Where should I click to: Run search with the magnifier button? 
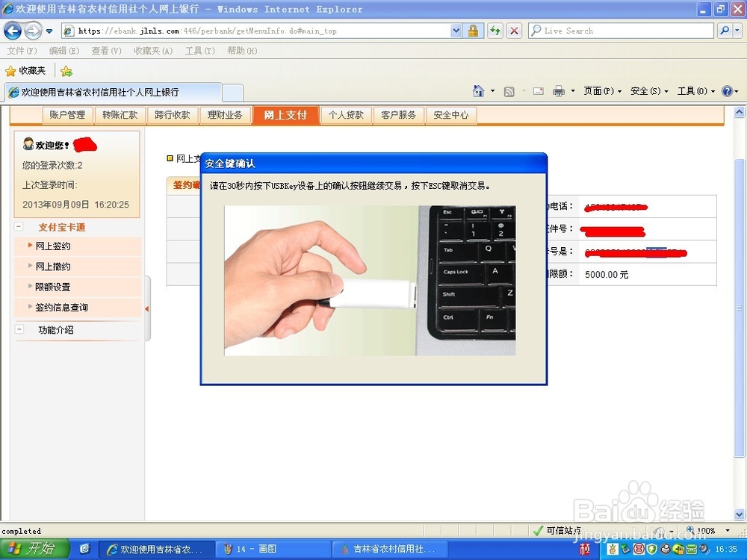point(725,31)
